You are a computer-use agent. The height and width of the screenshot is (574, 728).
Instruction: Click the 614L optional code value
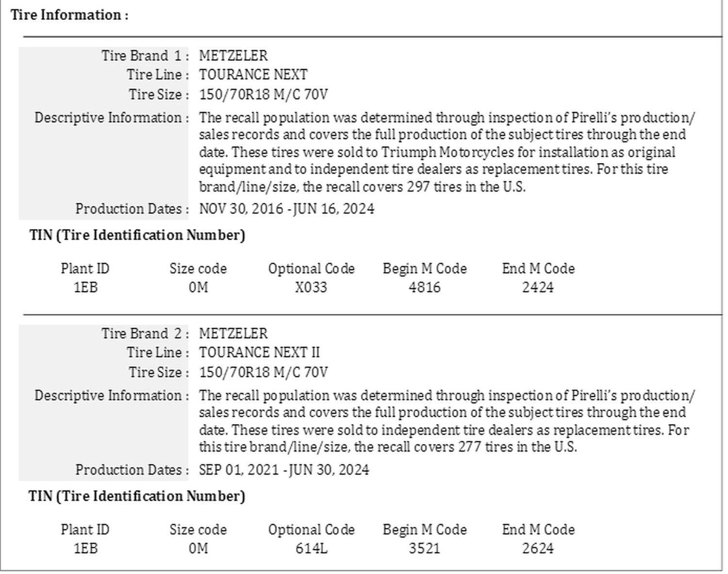311,548
